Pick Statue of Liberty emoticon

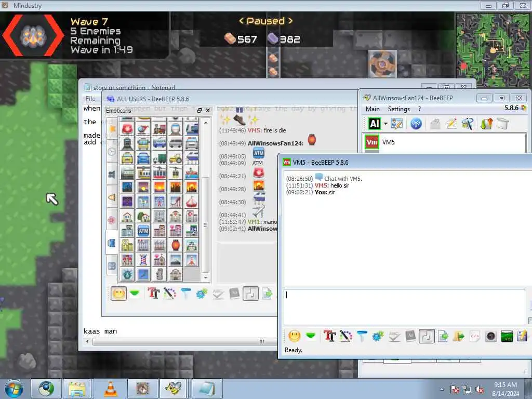click(127, 274)
